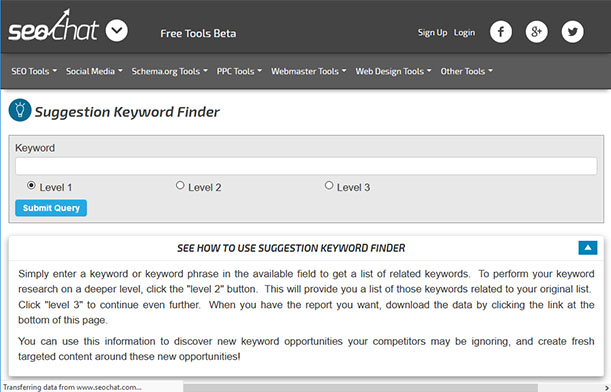
Task: Select the Level 2 radio button
Action: point(180,185)
